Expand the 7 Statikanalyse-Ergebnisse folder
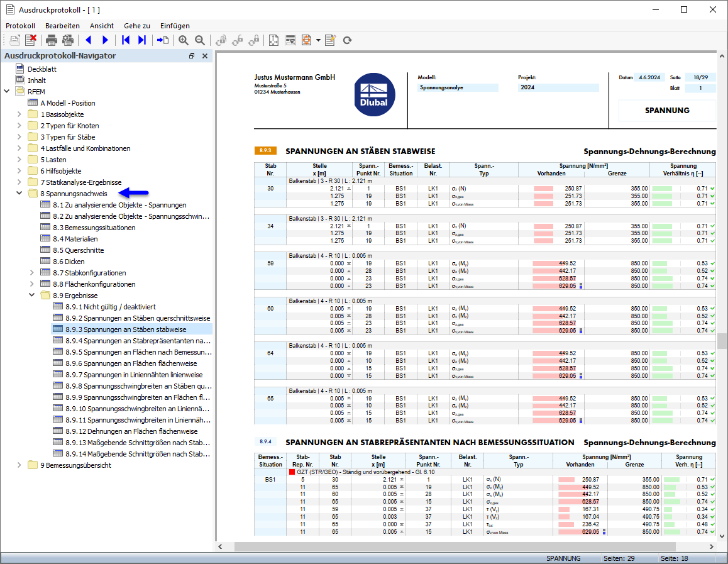The width and height of the screenshot is (728, 564). tap(19, 182)
